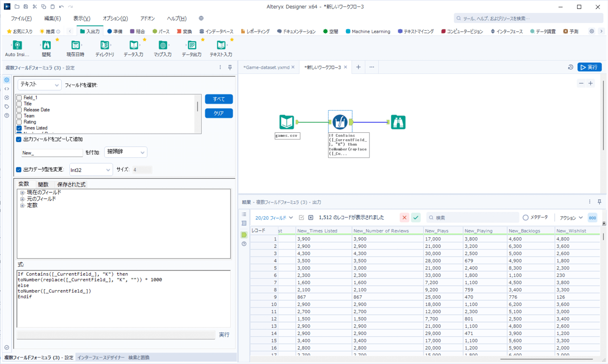608x364 pixels.
Task: Click the games.csv input node on canvas
Action: point(287,122)
